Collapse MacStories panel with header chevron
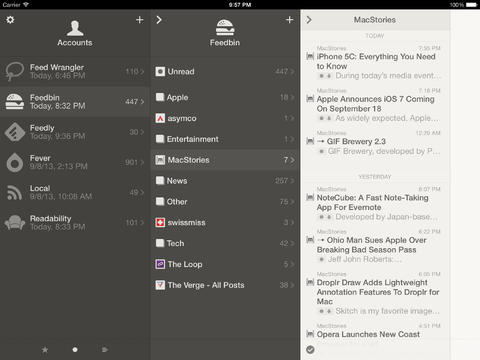480x360 pixels. 309,20
